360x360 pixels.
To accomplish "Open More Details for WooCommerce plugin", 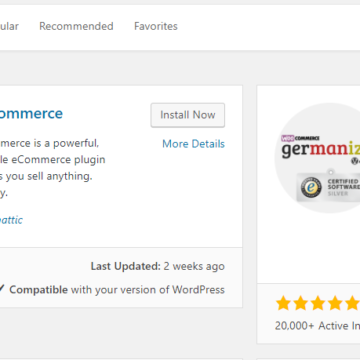I will pyautogui.click(x=193, y=144).
